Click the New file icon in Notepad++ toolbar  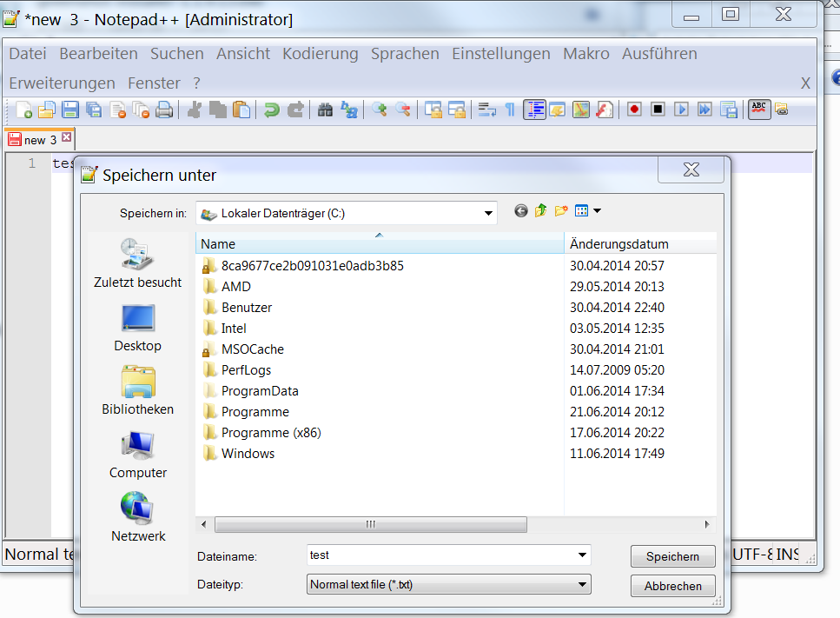tap(23, 110)
